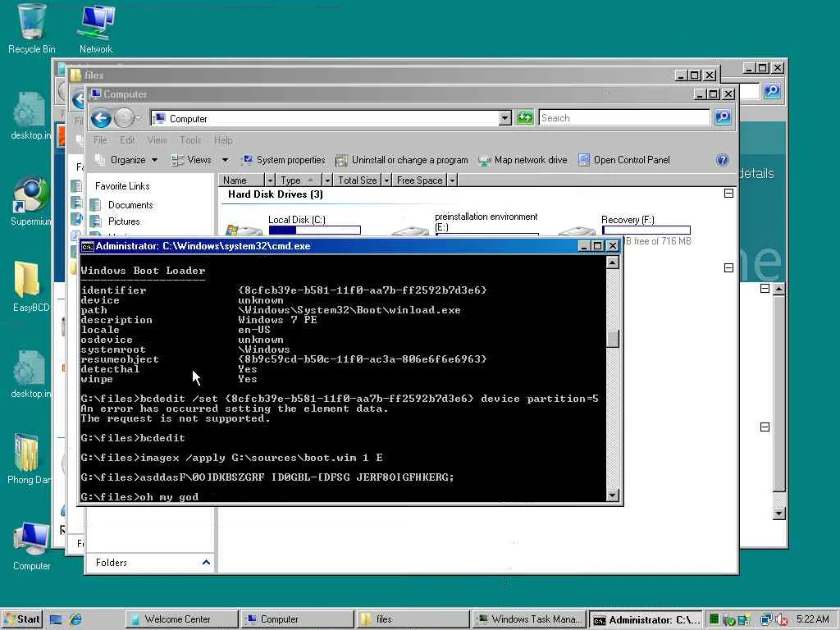Select the EasyBCD folder icon
Viewport: 840px width, 630px height.
click(30, 286)
